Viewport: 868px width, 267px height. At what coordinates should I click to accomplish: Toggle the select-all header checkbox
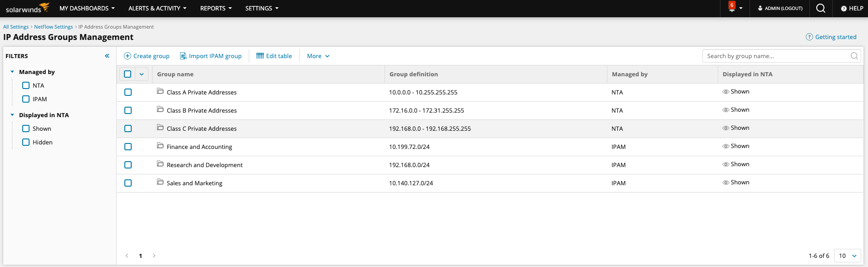pos(128,74)
